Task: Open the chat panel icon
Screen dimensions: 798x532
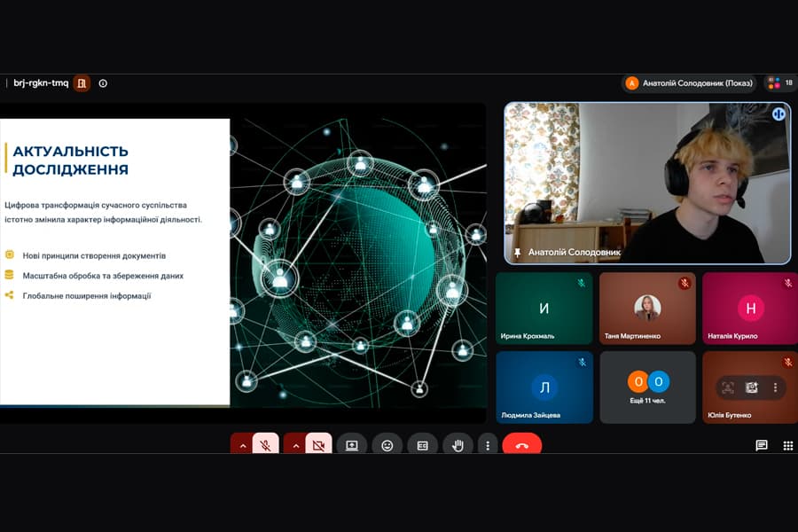Action: [x=762, y=445]
